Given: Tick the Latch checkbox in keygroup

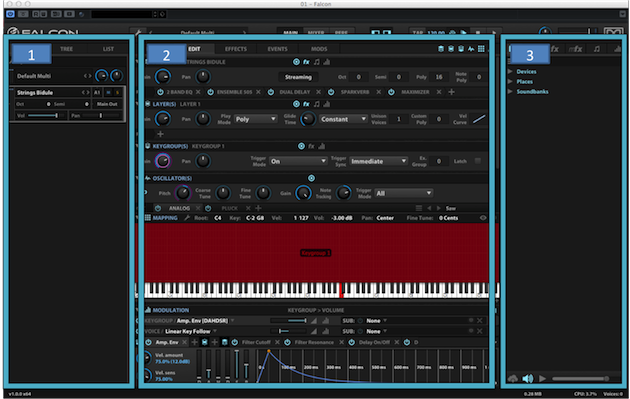Looking at the screenshot, I should click(x=478, y=161).
